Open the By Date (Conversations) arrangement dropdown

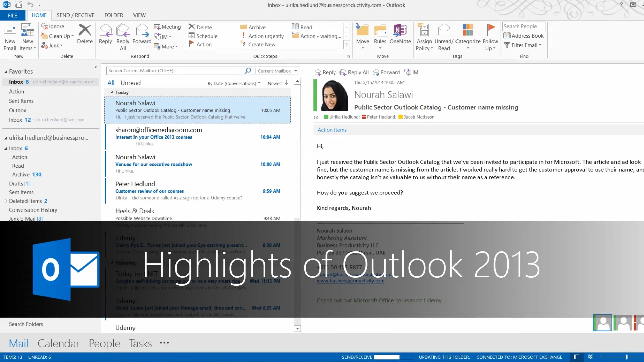pyautogui.click(x=234, y=83)
